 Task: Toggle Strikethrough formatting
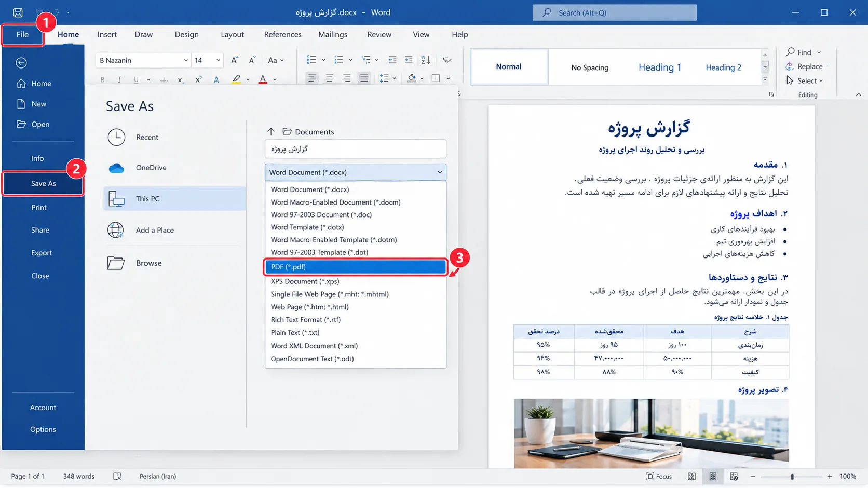point(164,79)
